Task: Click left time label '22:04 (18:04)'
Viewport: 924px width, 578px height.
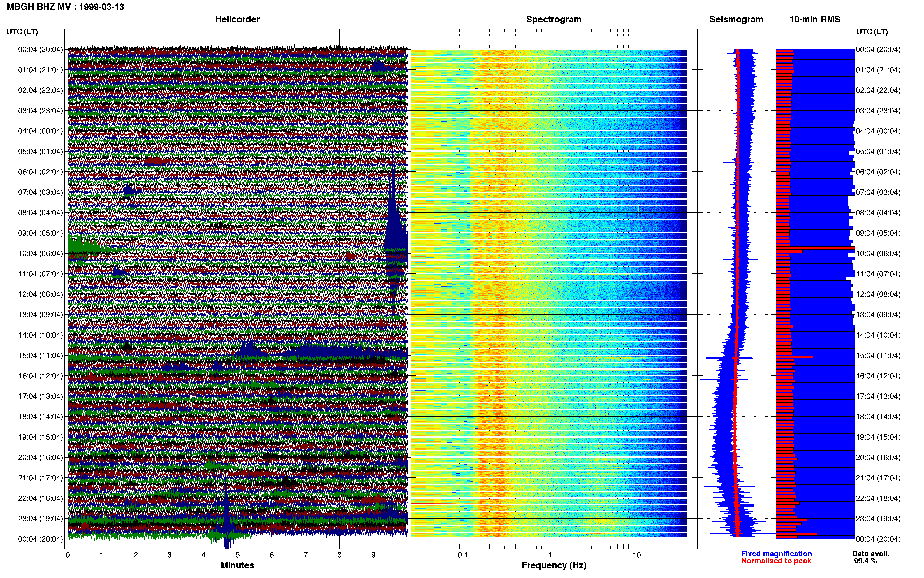Action: pyautogui.click(x=41, y=498)
